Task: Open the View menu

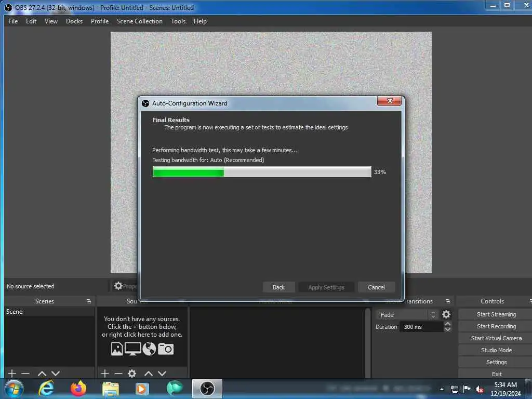Action: coord(51,21)
